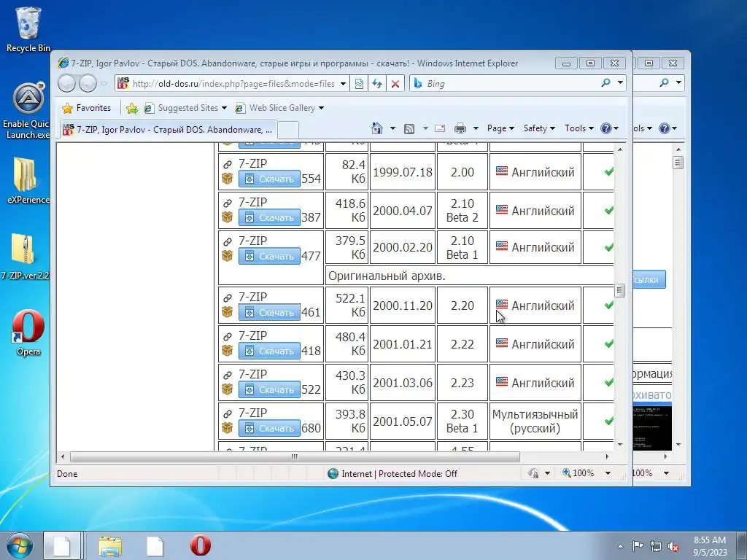This screenshot has height=560, width=747.
Task: Open the eXPerience folder on desktop
Action: [x=28, y=180]
